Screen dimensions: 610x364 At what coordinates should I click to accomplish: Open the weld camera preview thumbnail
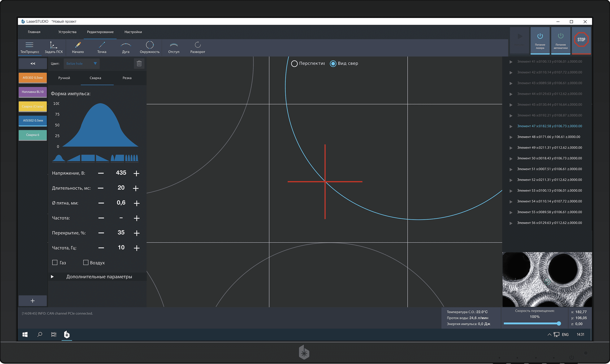point(547,279)
